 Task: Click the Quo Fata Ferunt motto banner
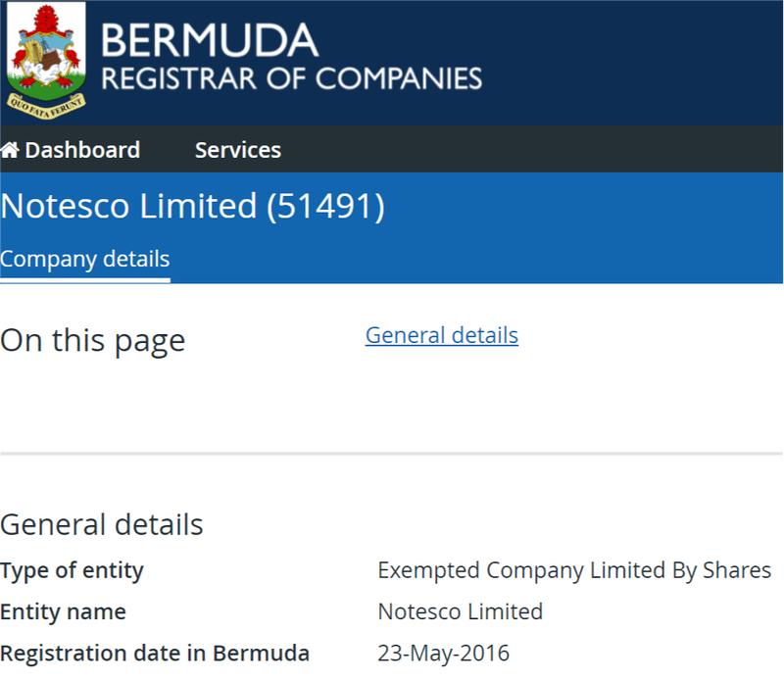45,100
